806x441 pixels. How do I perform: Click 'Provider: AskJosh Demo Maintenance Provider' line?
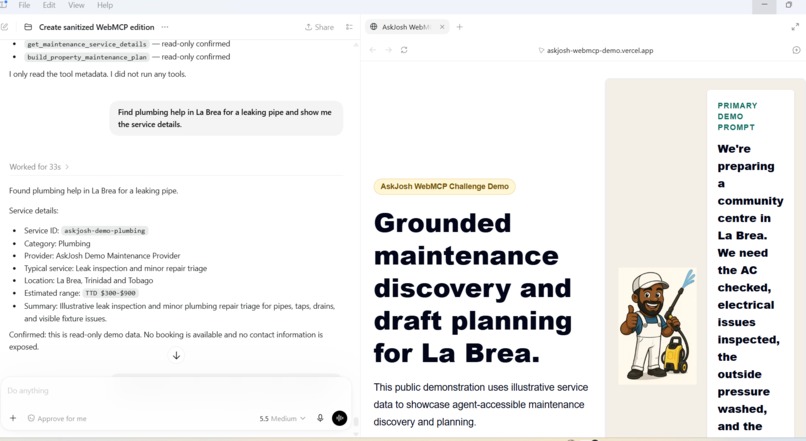(x=102, y=256)
